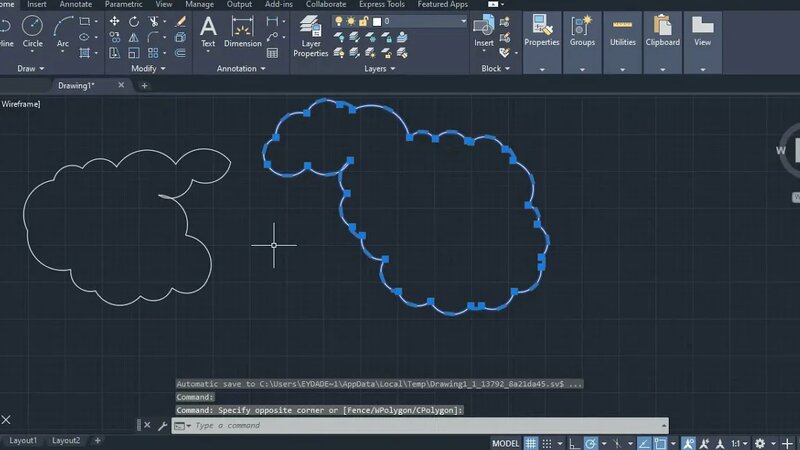Select the Rectangular Array tool
800x450 pixels.
pos(153,53)
